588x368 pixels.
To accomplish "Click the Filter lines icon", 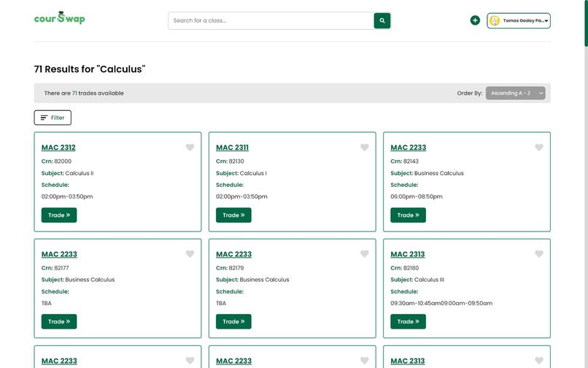I will [x=44, y=118].
